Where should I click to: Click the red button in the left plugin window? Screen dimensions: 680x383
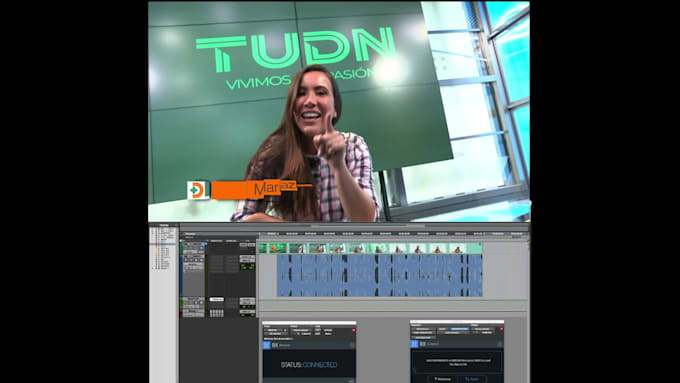(353, 330)
